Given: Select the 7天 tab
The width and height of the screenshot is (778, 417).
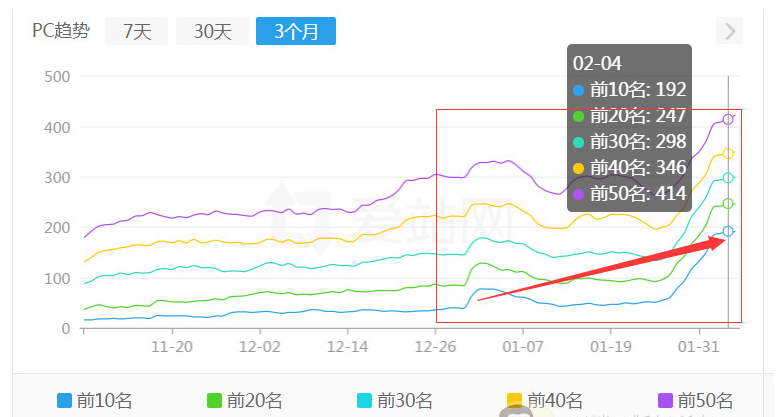Looking at the screenshot, I should coord(137,31).
